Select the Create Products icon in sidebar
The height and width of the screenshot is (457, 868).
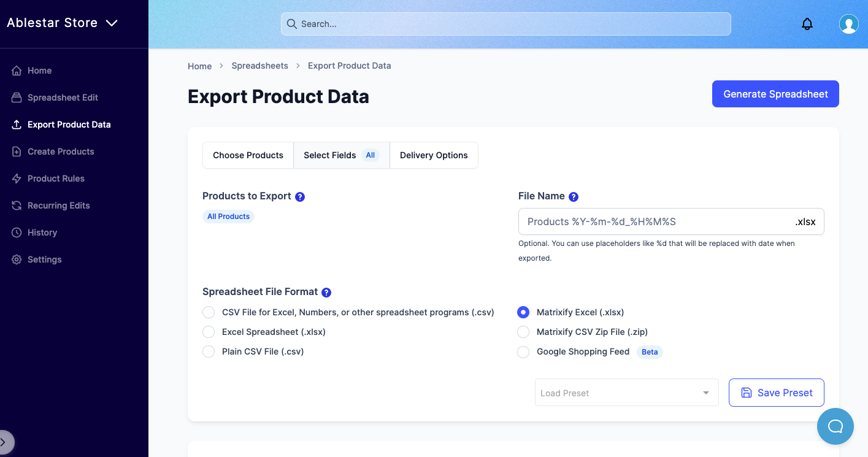point(16,152)
